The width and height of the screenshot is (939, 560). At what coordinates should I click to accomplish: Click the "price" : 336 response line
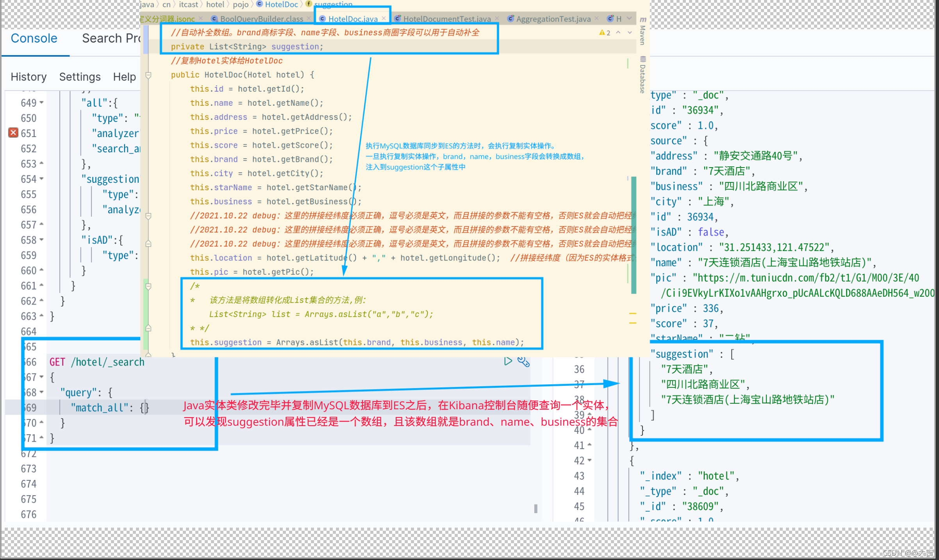tap(687, 308)
